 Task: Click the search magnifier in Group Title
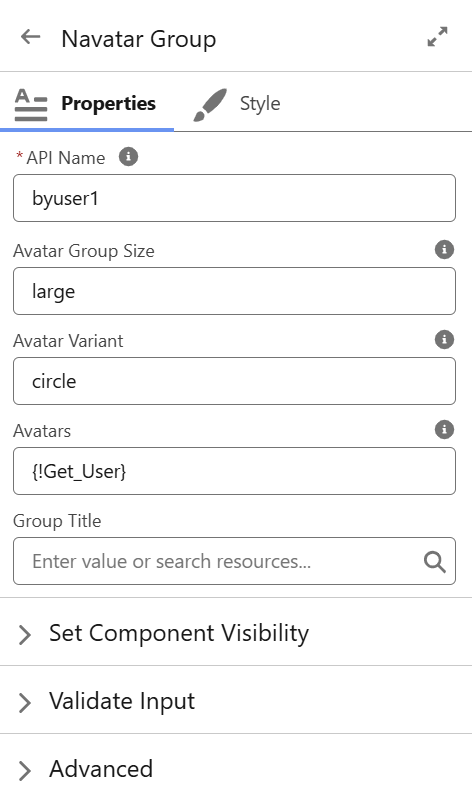click(434, 561)
